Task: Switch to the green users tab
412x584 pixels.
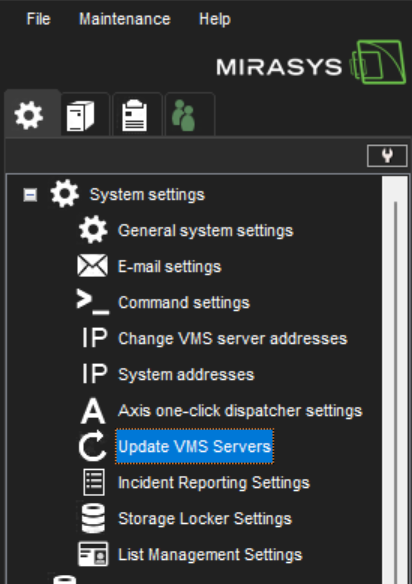Action: point(190,115)
